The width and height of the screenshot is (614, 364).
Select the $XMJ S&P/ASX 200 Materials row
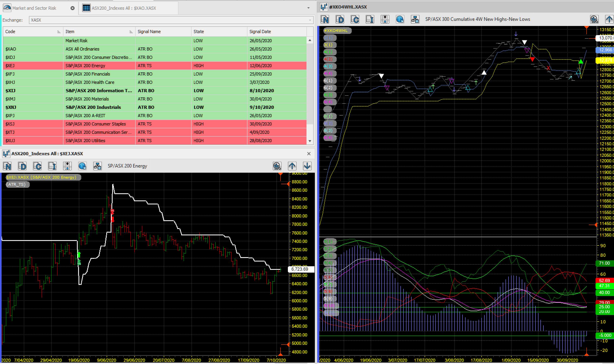155,99
